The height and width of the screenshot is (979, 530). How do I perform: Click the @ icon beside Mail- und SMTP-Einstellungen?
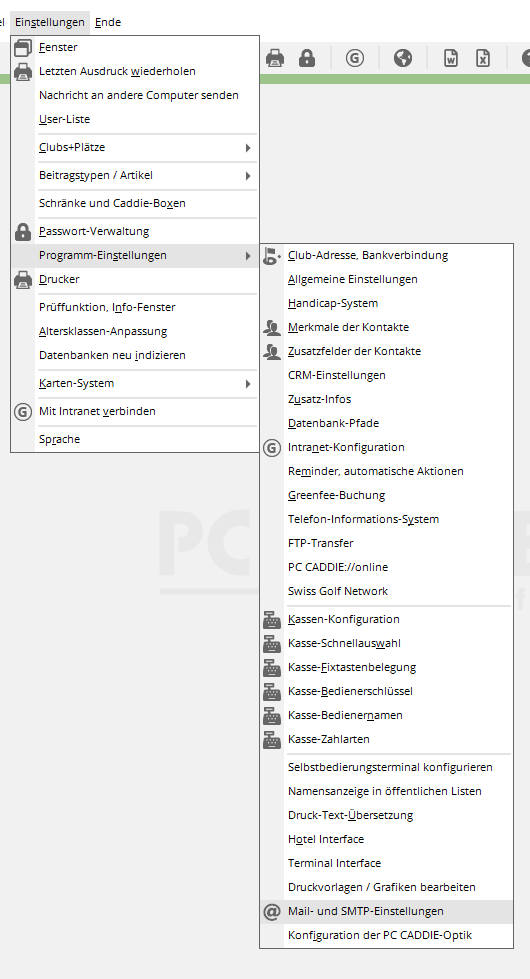(x=272, y=912)
